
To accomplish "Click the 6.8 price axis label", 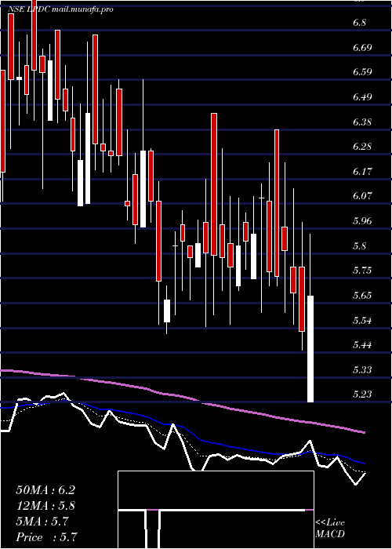I will point(359,23).
